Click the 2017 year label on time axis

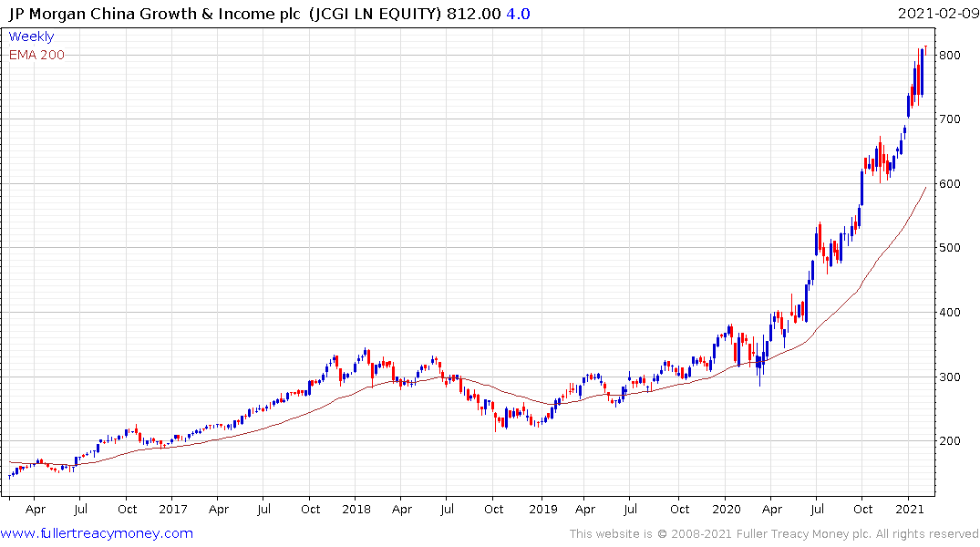point(173,509)
